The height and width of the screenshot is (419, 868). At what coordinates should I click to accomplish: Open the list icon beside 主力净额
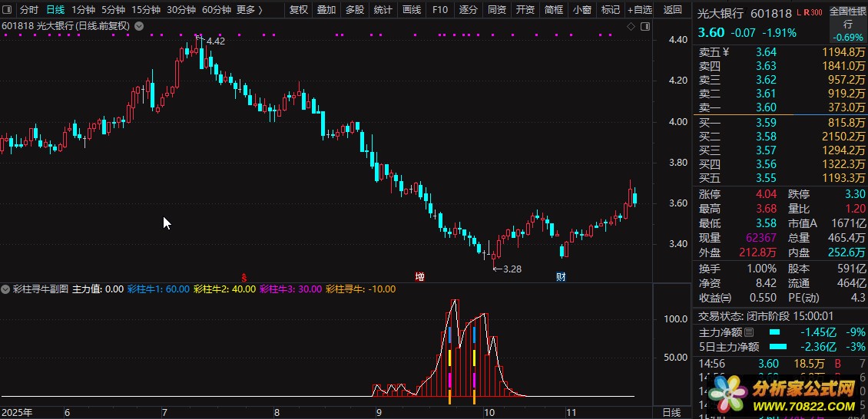[x=749, y=332]
